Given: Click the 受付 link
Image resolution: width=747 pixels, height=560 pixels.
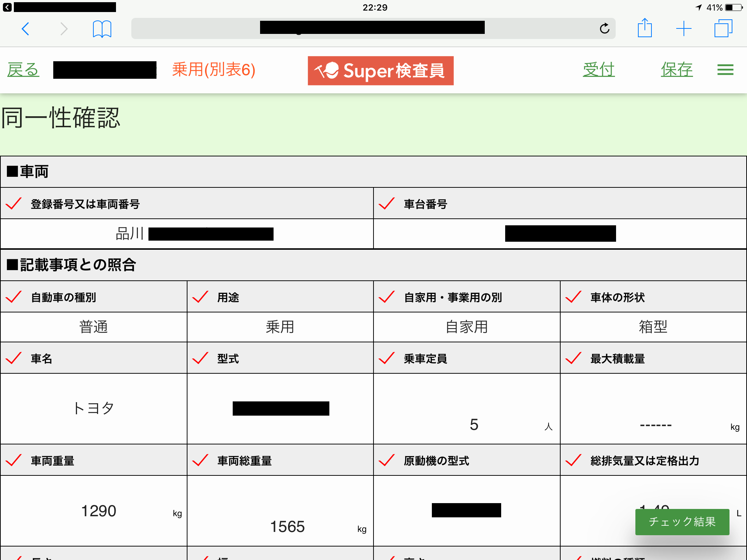Looking at the screenshot, I should point(599,70).
